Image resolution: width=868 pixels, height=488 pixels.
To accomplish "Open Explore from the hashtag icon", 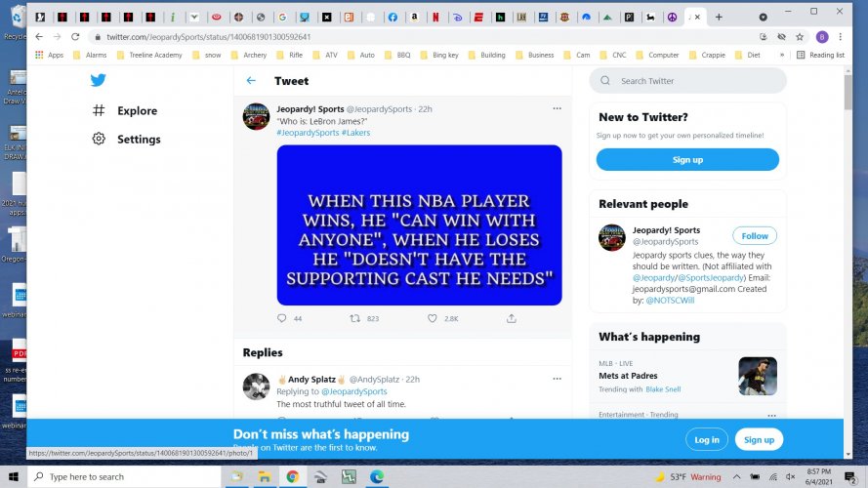I will click(99, 110).
